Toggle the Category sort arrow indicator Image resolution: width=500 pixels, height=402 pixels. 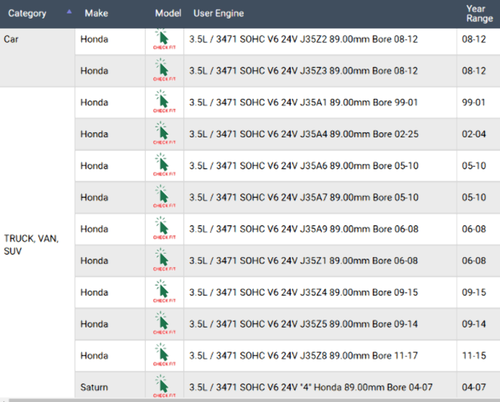(69, 12)
